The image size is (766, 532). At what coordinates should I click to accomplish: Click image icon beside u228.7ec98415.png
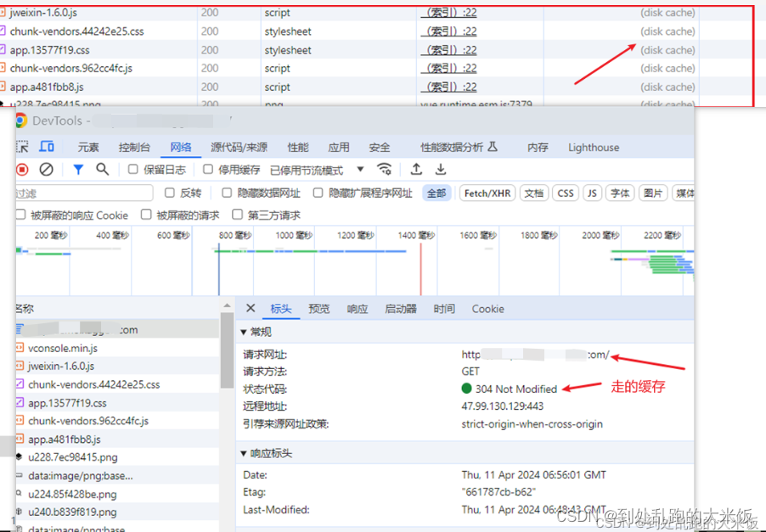click(x=19, y=456)
